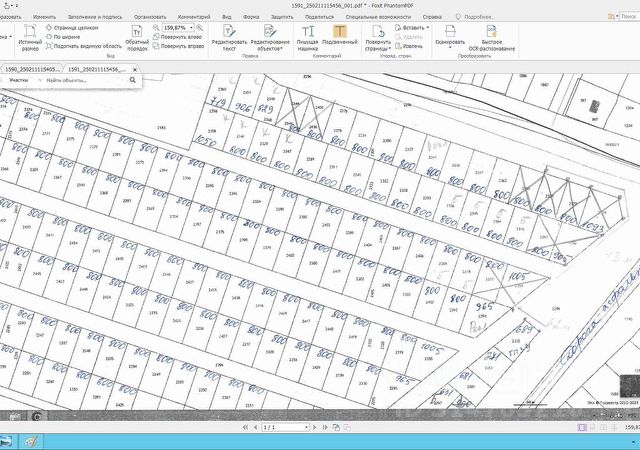Screen dimensions: 640x450
Task: Open the Scan (Сканировать) dropdown
Action: tap(450, 38)
